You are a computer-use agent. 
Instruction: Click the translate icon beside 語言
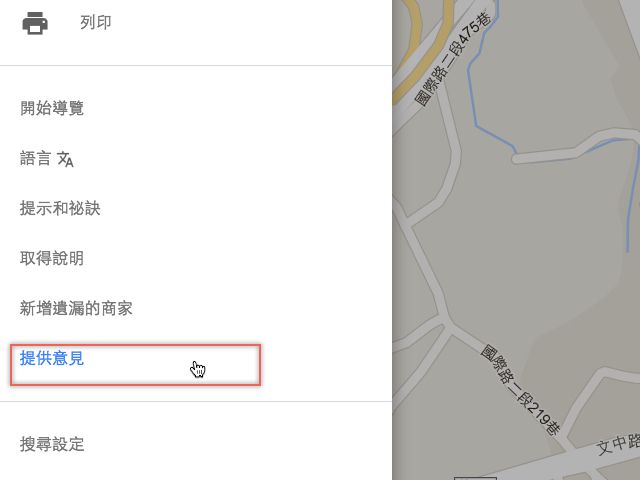pyautogui.click(x=65, y=159)
